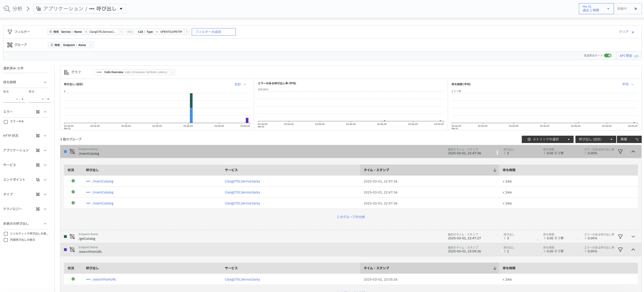Click the group icon beside HTTP 状況
Screen dimensions: 644x292
[38, 136]
